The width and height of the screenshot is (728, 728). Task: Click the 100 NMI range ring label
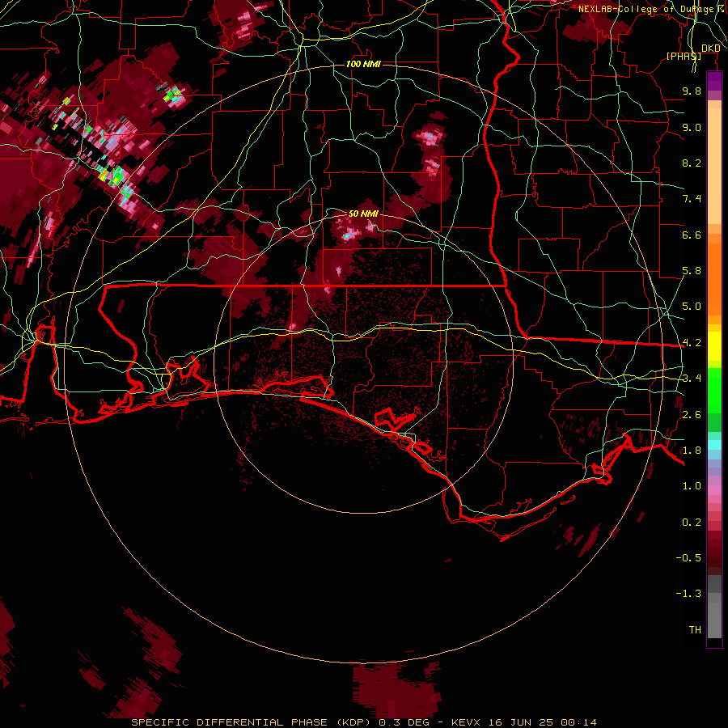coord(363,64)
